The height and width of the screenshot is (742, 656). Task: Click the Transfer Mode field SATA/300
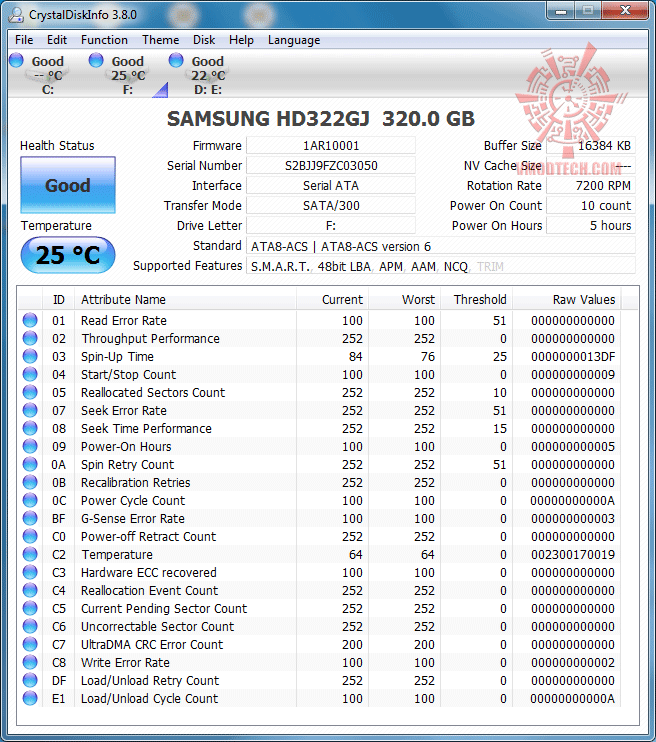(331, 205)
